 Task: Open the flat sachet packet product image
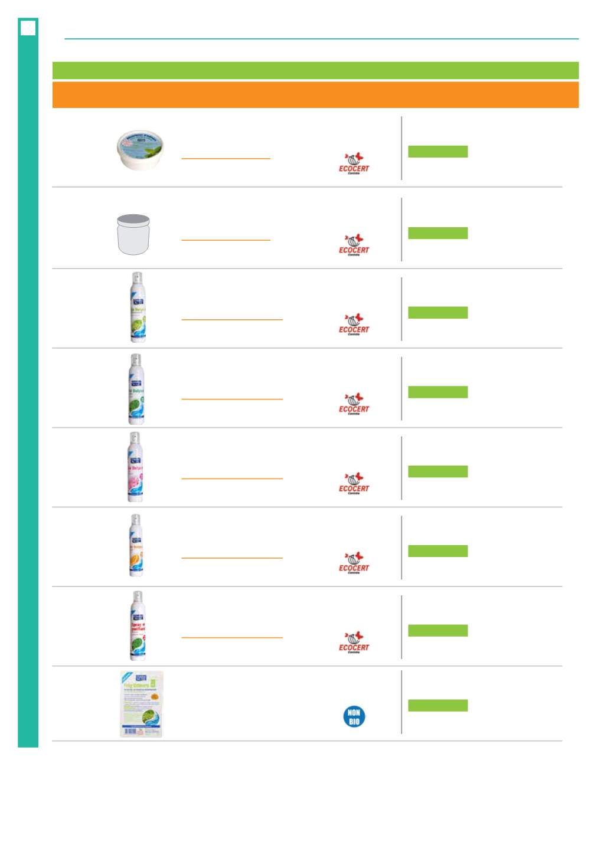141,703
